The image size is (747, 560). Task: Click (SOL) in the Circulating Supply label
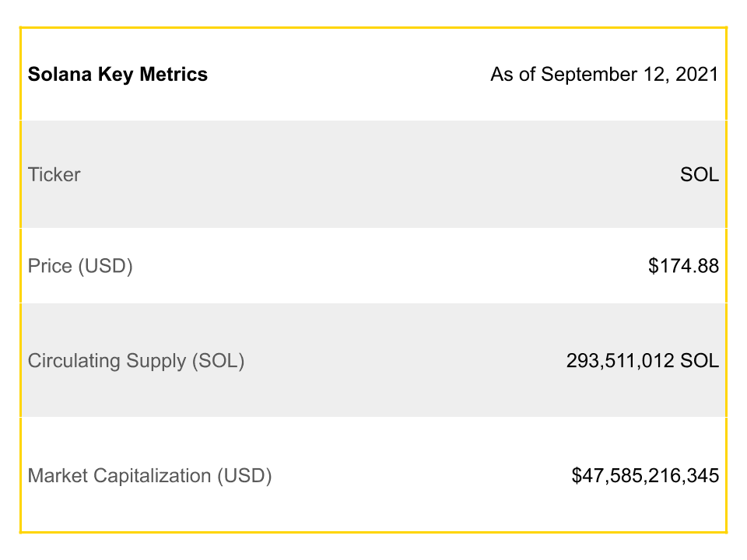click(x=218, y=361)
